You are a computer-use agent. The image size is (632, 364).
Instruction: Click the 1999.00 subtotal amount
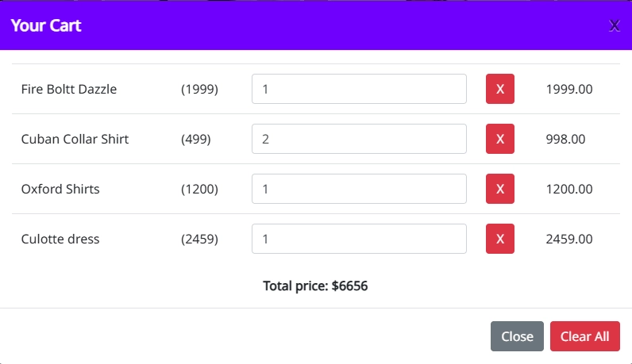[569, 89]
